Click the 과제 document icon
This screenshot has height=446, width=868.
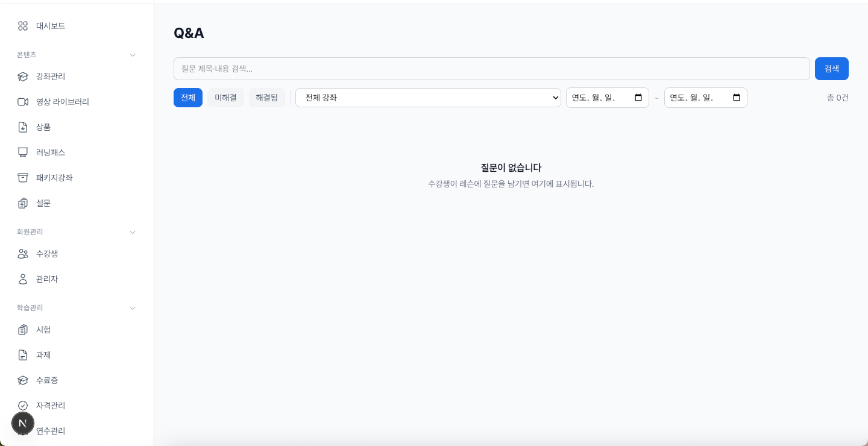(x=23, y=355)
